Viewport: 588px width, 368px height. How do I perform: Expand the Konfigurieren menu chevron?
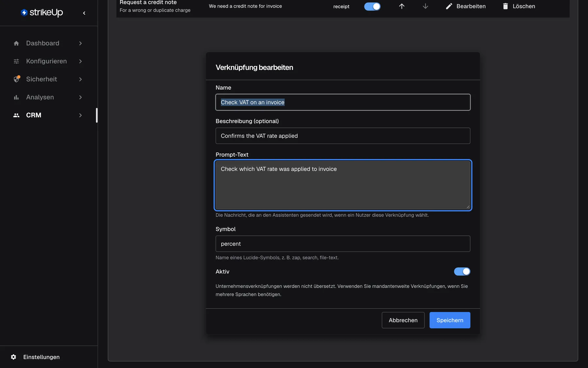[x=80, y=61]
